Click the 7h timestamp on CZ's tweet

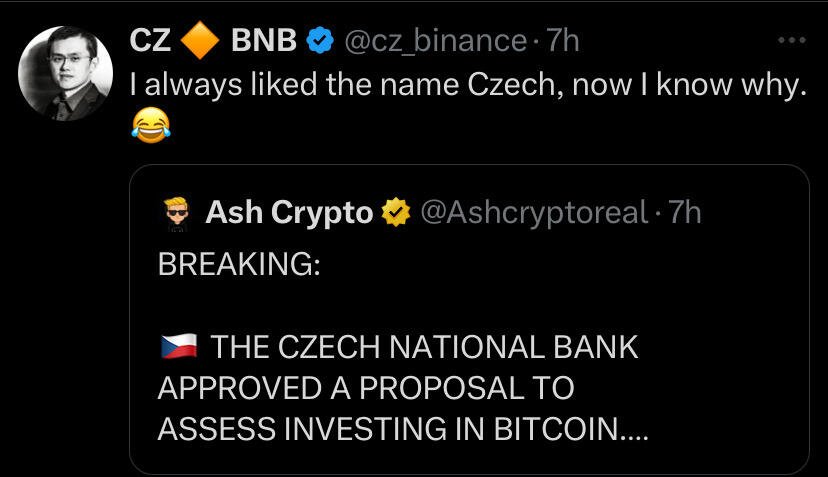click(x=562, y=40)
